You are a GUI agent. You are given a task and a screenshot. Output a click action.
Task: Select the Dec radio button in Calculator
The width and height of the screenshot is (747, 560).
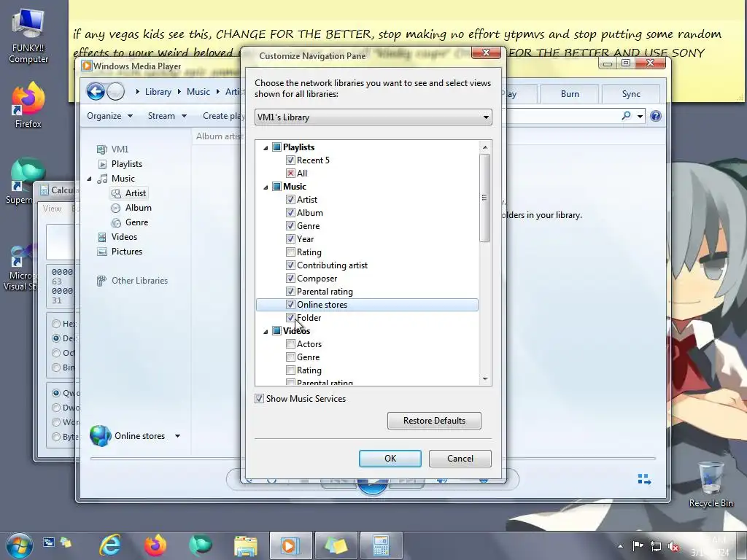[x=56, y=338]
